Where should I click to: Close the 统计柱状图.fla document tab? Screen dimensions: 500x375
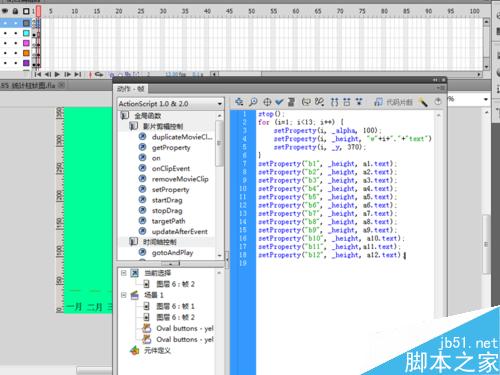(61, 85)
